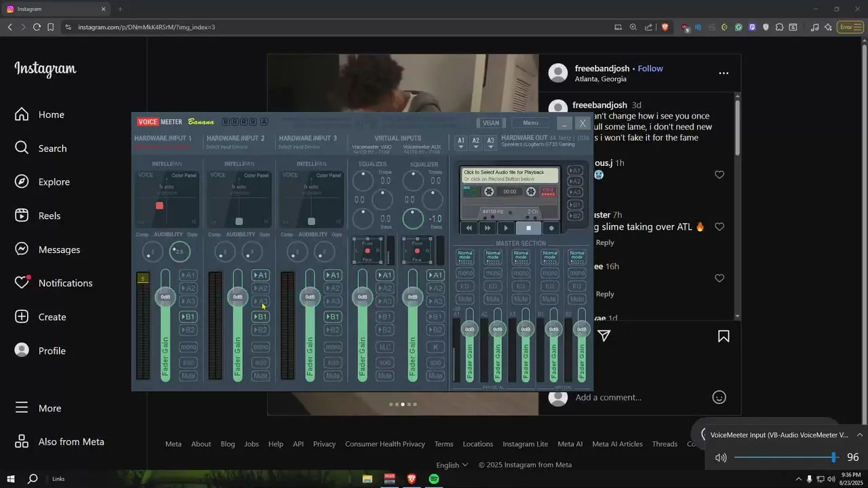Open the Threads footer link
This screenshot has height=488, width=868.
(x=665, y=444)
